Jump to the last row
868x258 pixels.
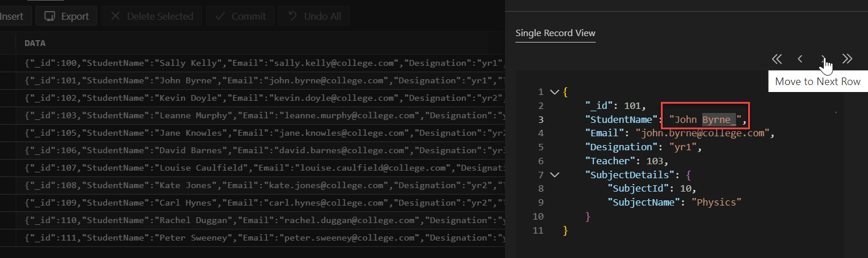click(847, 59)
